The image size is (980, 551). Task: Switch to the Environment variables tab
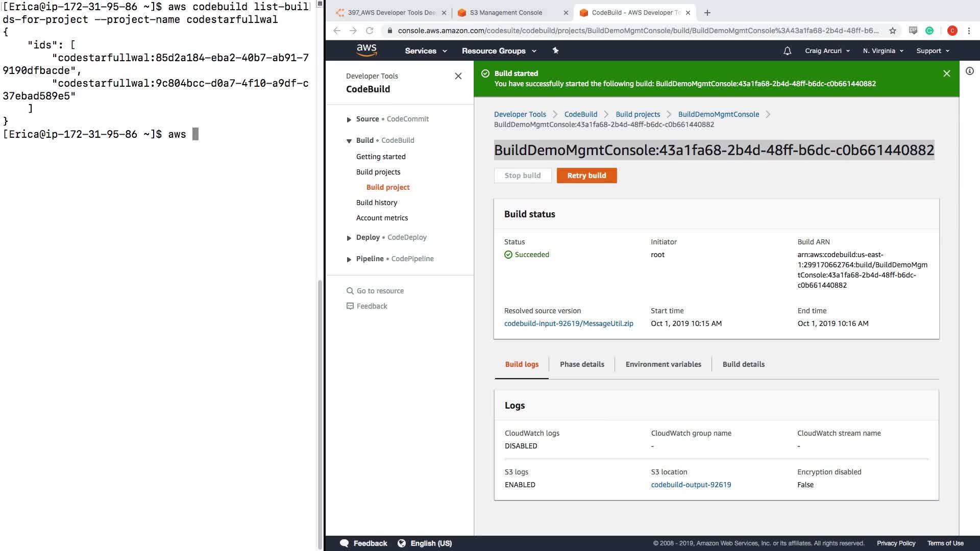(663, 364)
